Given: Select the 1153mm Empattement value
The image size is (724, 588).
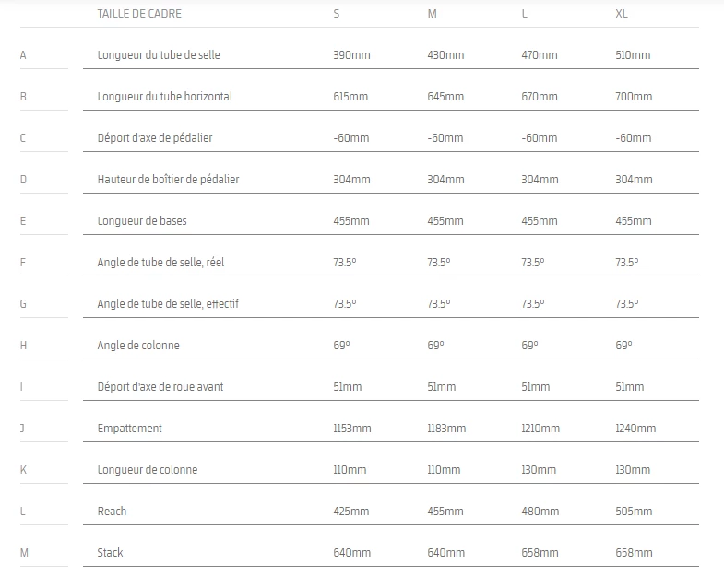Looking at the screenshot, I should coord(352,429).
